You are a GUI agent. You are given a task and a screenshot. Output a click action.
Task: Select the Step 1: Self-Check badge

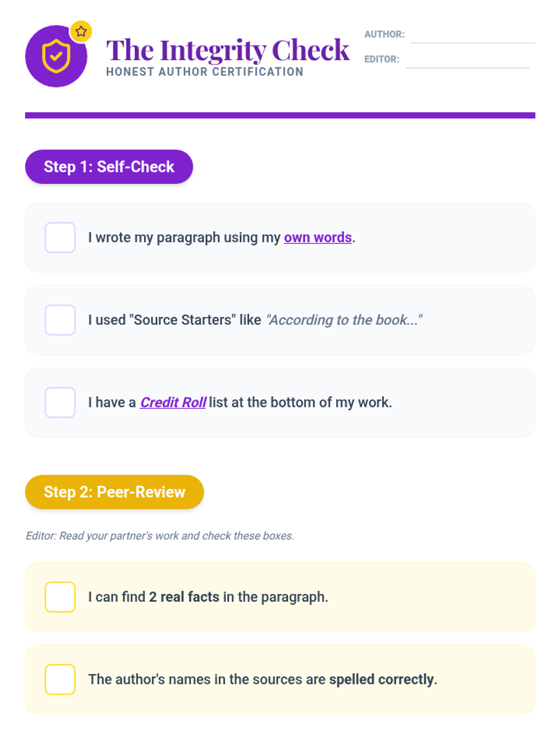click(x=109, y=167)
